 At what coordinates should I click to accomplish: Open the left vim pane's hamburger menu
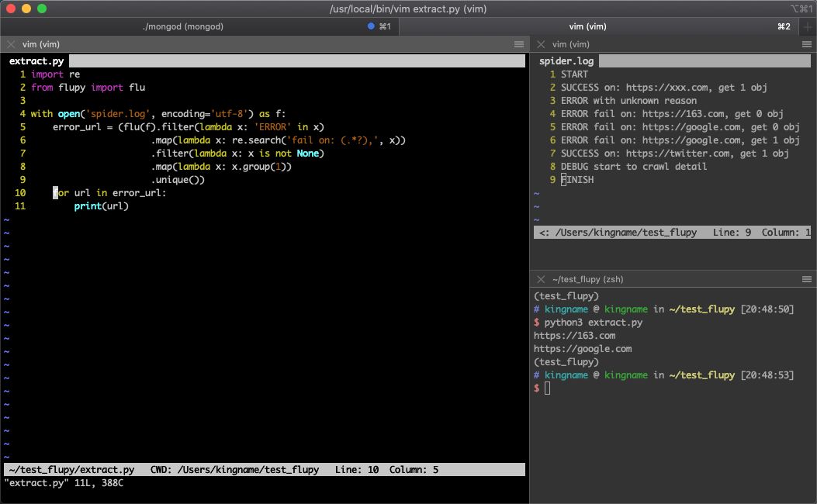pos(519,44)
